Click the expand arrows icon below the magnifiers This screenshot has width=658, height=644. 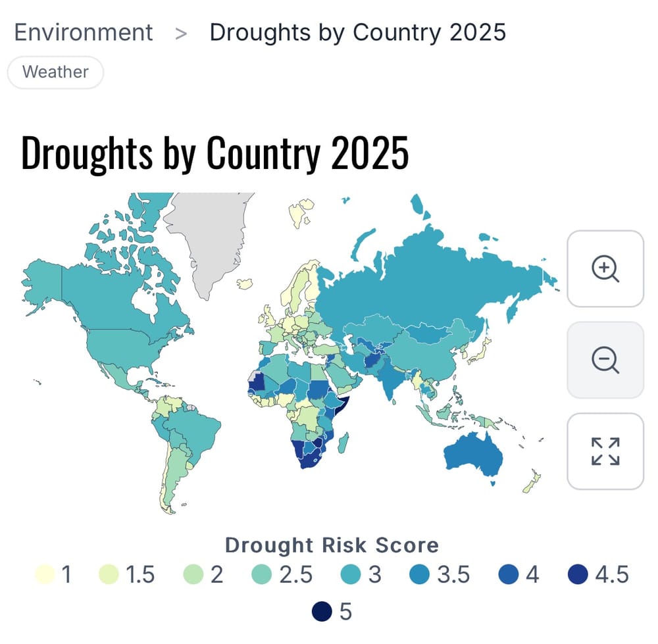click(605, 451)
